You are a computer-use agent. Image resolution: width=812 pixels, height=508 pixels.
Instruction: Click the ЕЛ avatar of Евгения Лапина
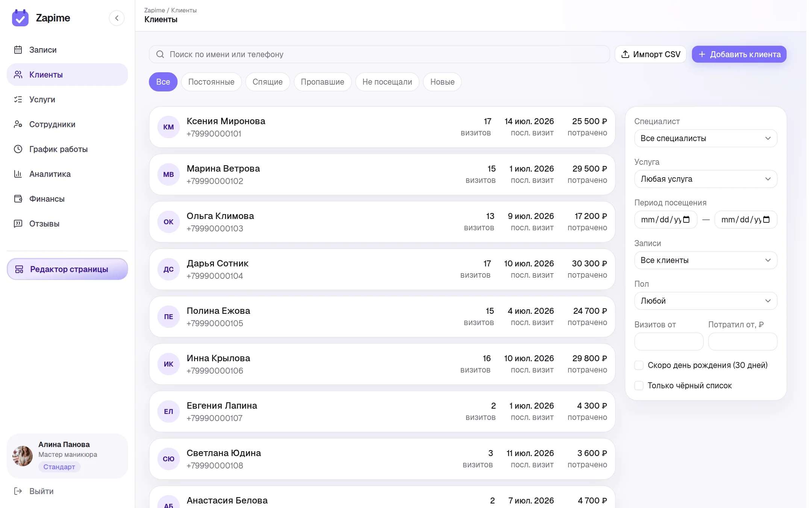tap(168, 411)
